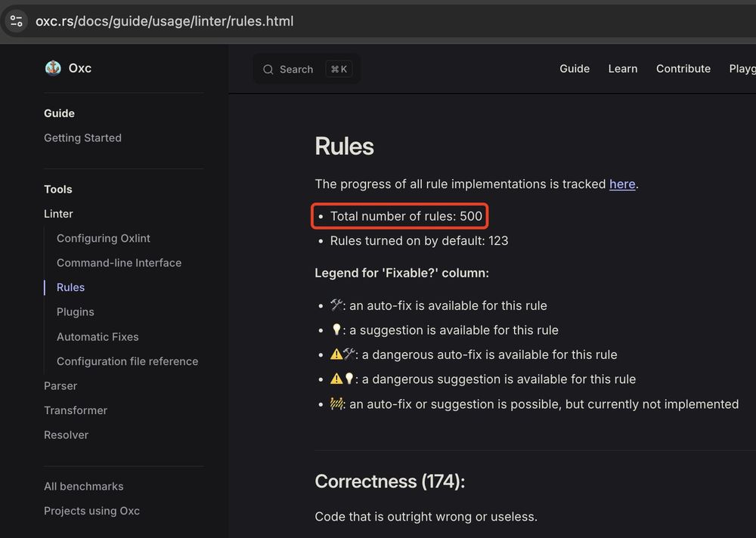Open the Guide nav menu item

point(575,69)
